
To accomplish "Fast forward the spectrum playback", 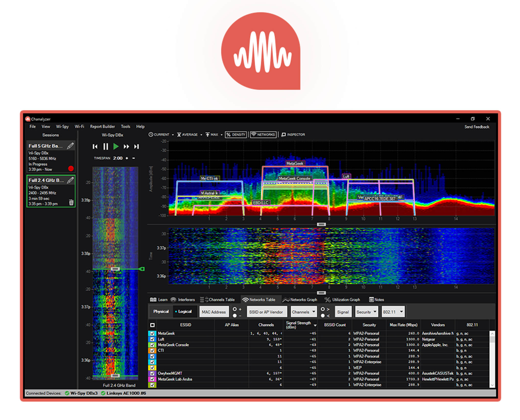I will click(126, 146).
